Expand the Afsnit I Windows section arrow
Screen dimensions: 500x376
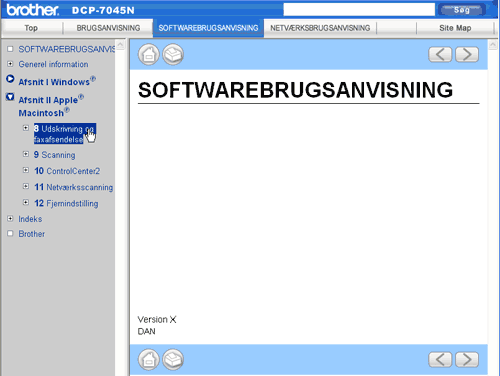(10, 79)
